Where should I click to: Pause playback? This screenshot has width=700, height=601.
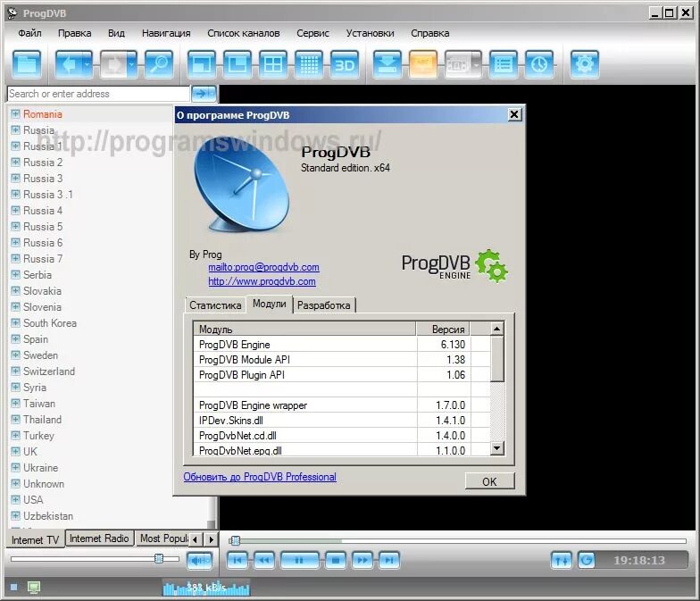(300, 560)
